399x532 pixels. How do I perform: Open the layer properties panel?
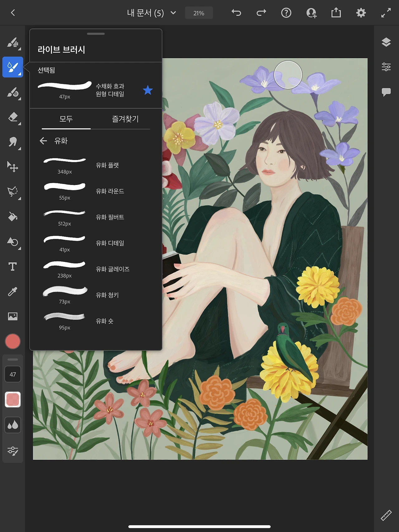[x=386, y=67]
